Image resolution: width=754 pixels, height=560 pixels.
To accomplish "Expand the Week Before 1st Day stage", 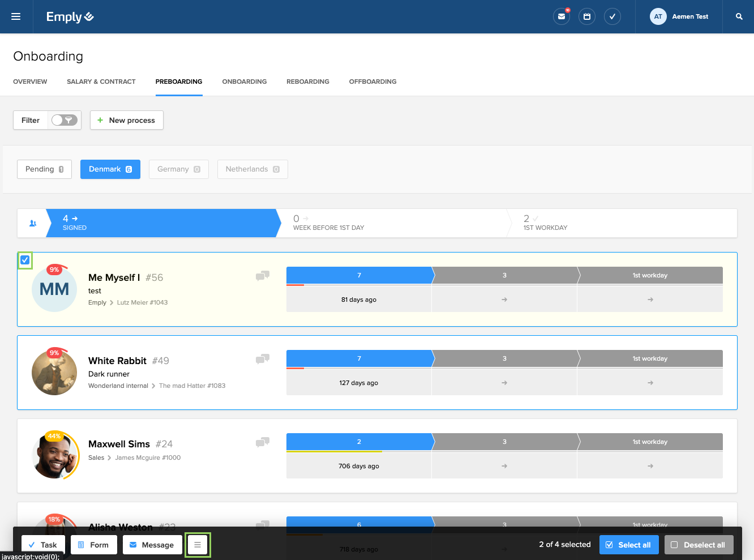I will click(x=391, y=223).
